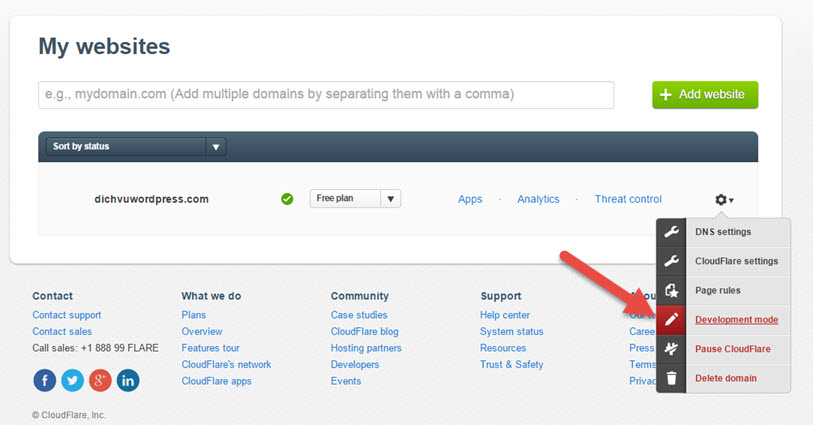
Task: Open the Developers footer link
Action: point(355,364)
